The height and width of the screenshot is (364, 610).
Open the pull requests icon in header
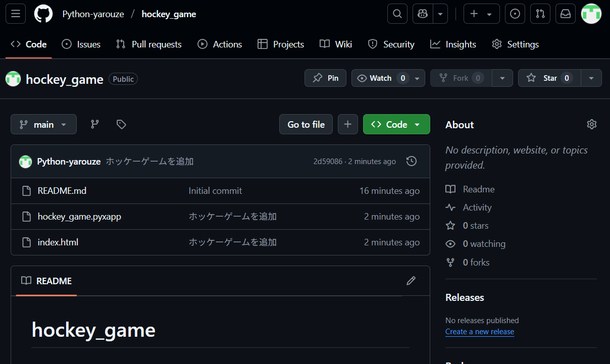click(x=540, y=14)
